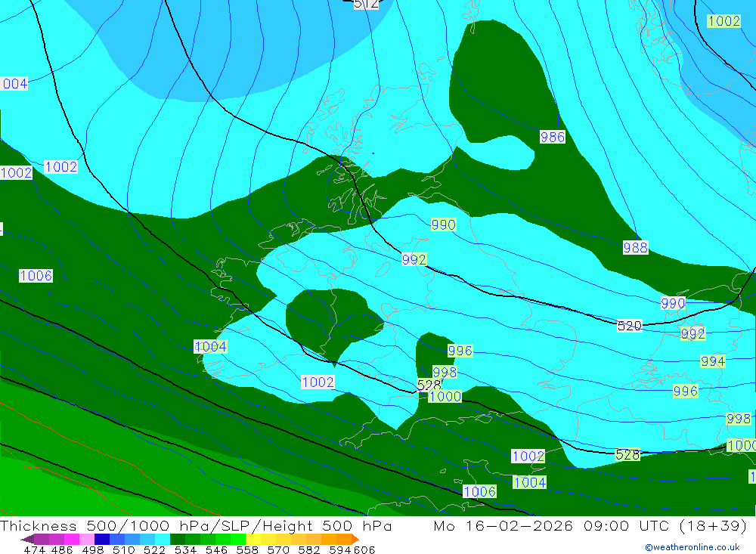
Task: Click the '988' isobar label on the map
Action: [x=636, y=248]
